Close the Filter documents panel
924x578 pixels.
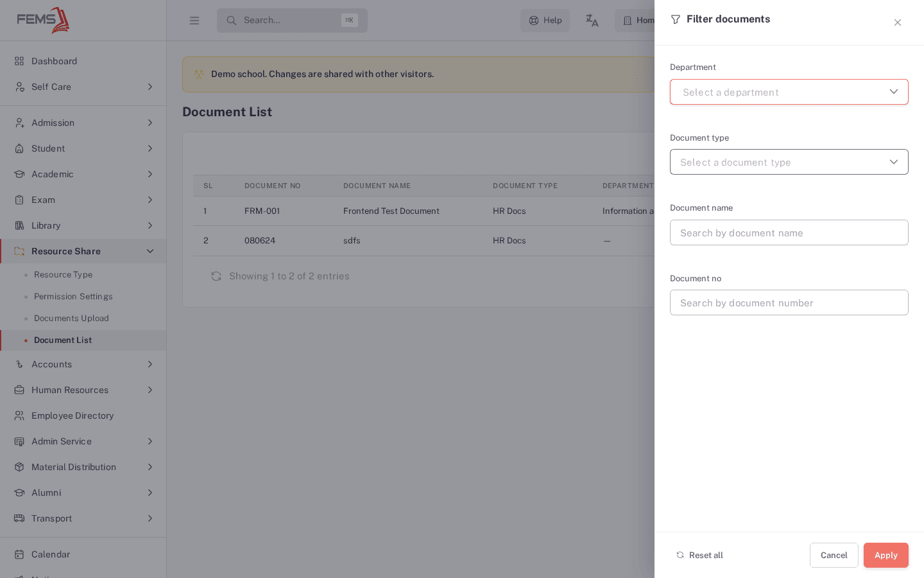tap(898, 22)
